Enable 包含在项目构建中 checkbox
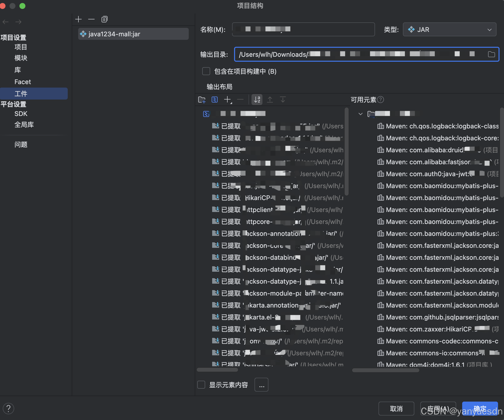The height and width of the screenshot is (420, 504). 206,71
